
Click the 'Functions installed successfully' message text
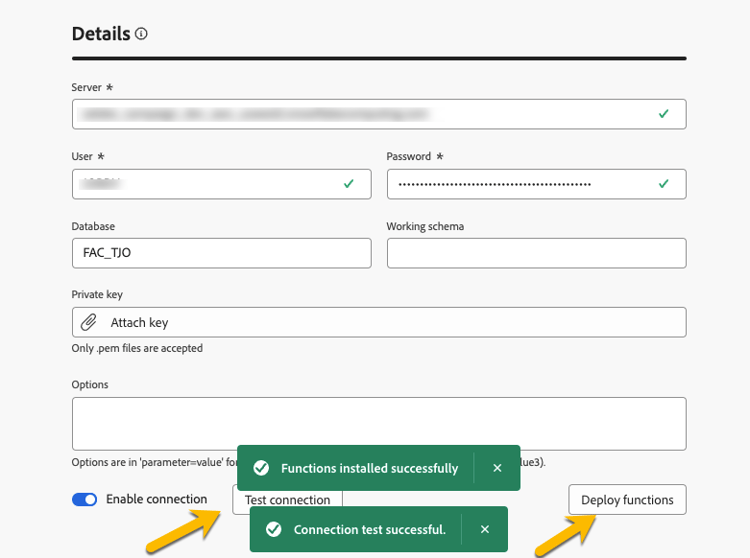click(x=369, y=468)
